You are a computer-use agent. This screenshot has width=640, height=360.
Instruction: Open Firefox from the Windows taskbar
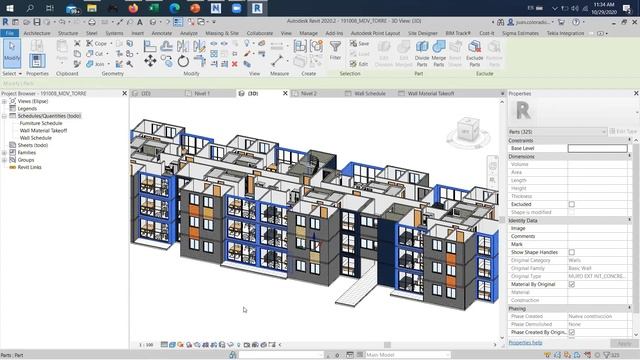pyautogui.click(x=133, y=8)
